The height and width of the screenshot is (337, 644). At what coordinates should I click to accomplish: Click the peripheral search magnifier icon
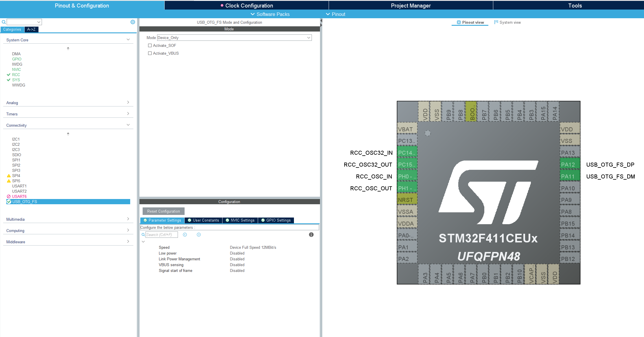tap(4, 22)
